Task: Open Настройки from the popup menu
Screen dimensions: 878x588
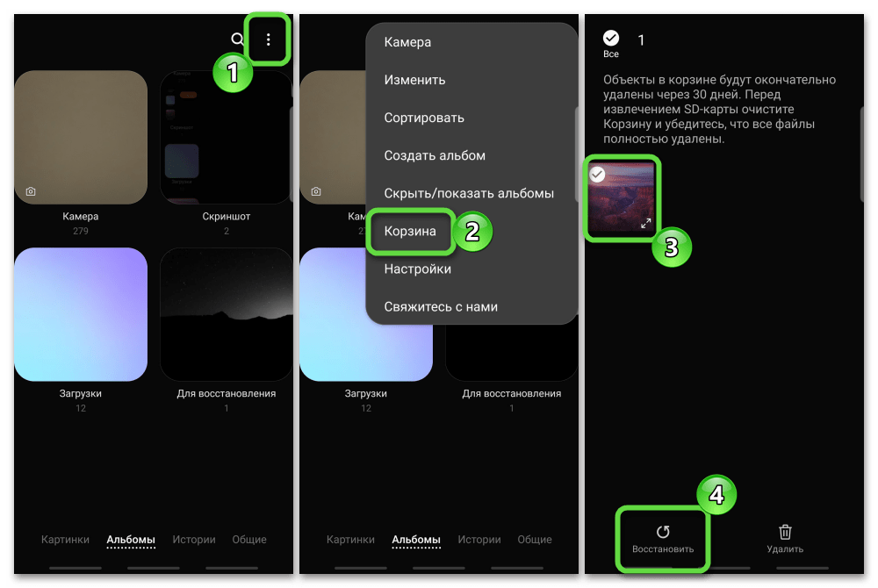Action: pyautogui.click(x=417, y=269)
